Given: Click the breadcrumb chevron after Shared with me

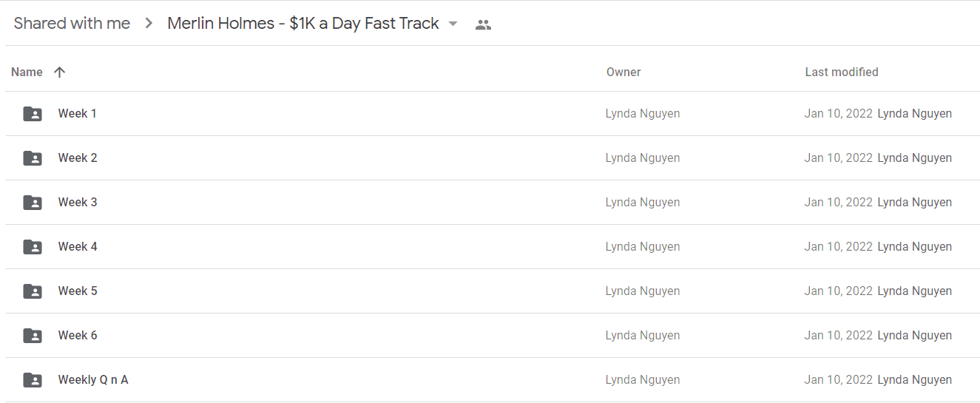Looking at the screenshot, I should coord(149,24).
